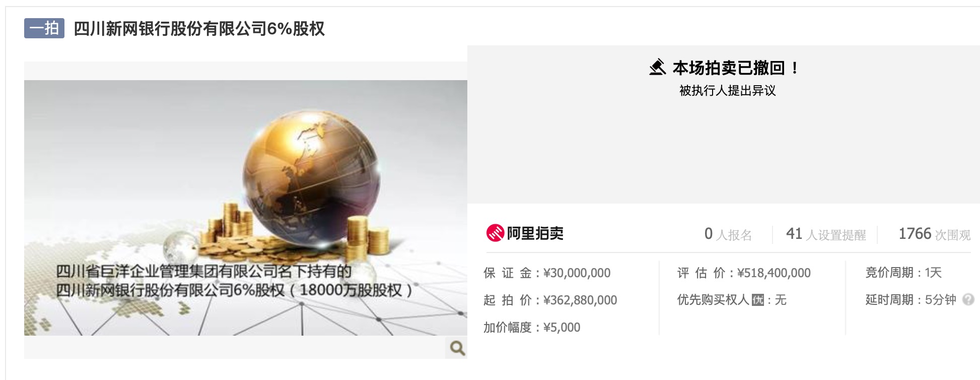Click the gavel icon beside withdrawal notice
Image resolution: width=980 pixels, height=380 pixels.
(x=658, y=68)
